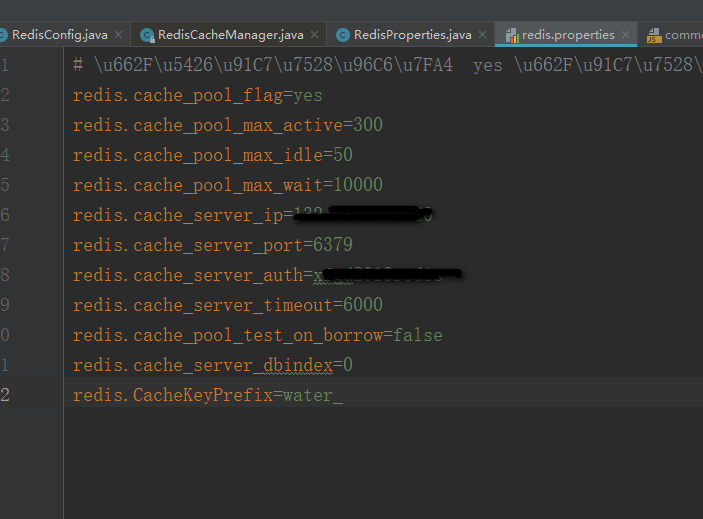
Task: Click the value 50 of max_idle
Action: point(343,155)
